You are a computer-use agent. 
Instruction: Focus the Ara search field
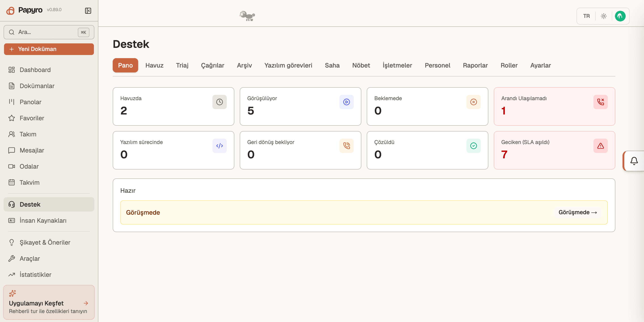[x=49, y=32]
